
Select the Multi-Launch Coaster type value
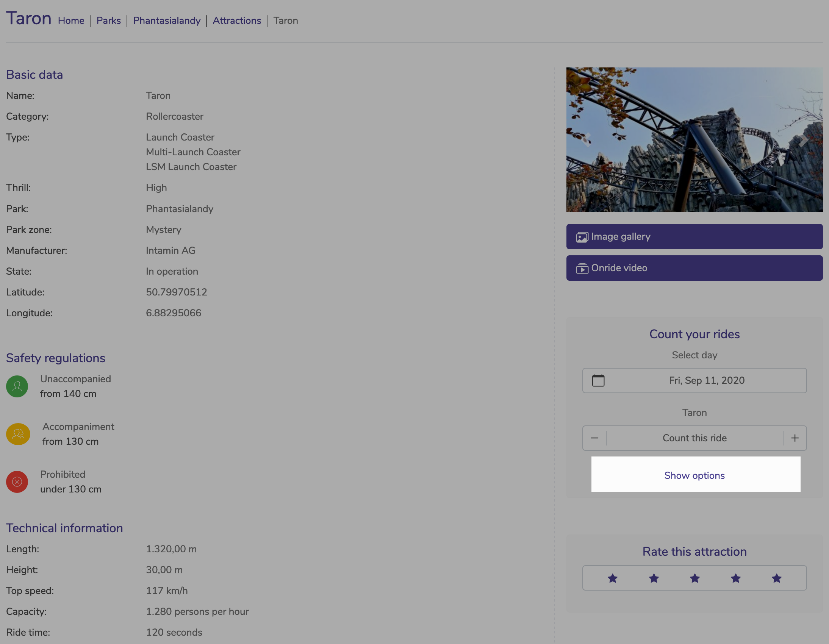(x=193, y=152)
